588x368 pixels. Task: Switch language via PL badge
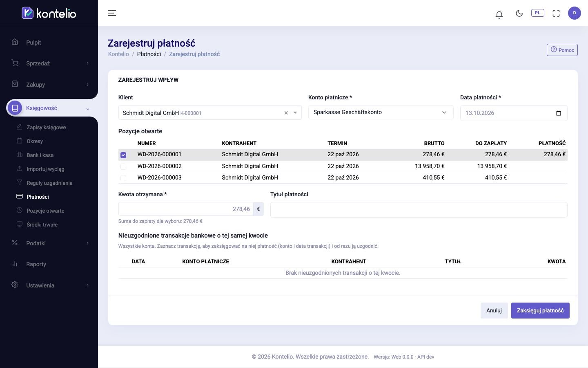click(x=537, y=13)
